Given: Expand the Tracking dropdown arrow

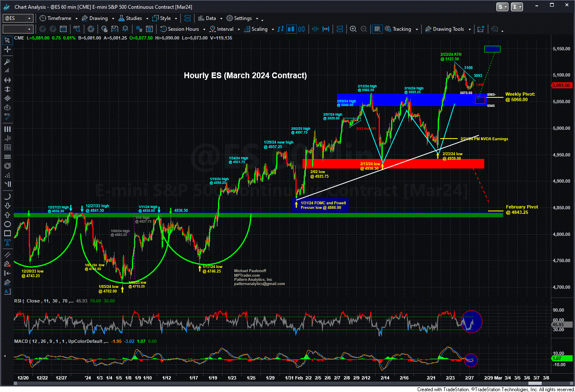Looking at the screenshot, I should pyautogui.click(x=416, y=29).
